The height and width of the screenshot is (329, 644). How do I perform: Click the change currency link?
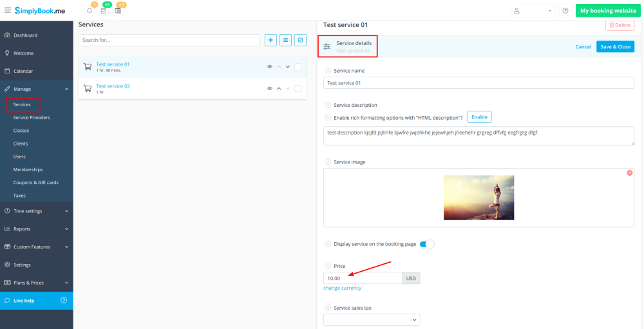coord(342,288)
